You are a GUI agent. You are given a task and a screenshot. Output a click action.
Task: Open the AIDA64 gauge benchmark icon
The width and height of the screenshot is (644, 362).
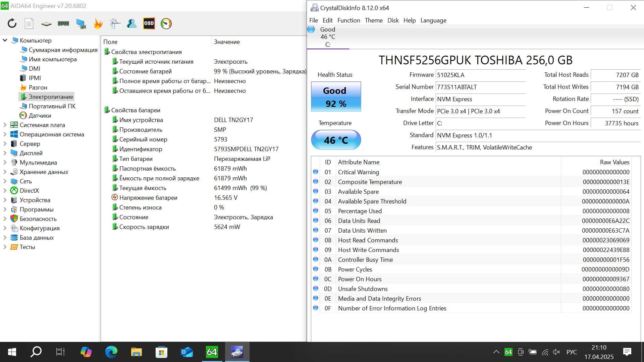pyautogui.click(x=166, y=23)
